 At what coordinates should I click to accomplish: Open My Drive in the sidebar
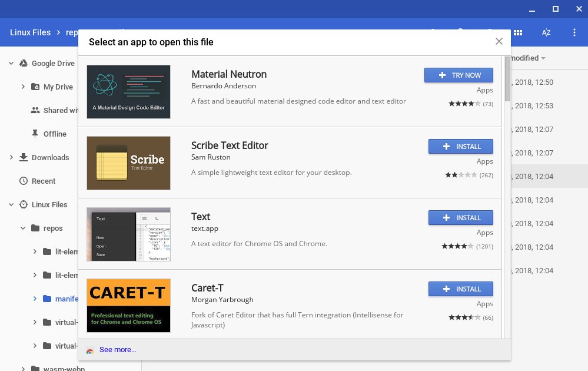click(58, 87)
